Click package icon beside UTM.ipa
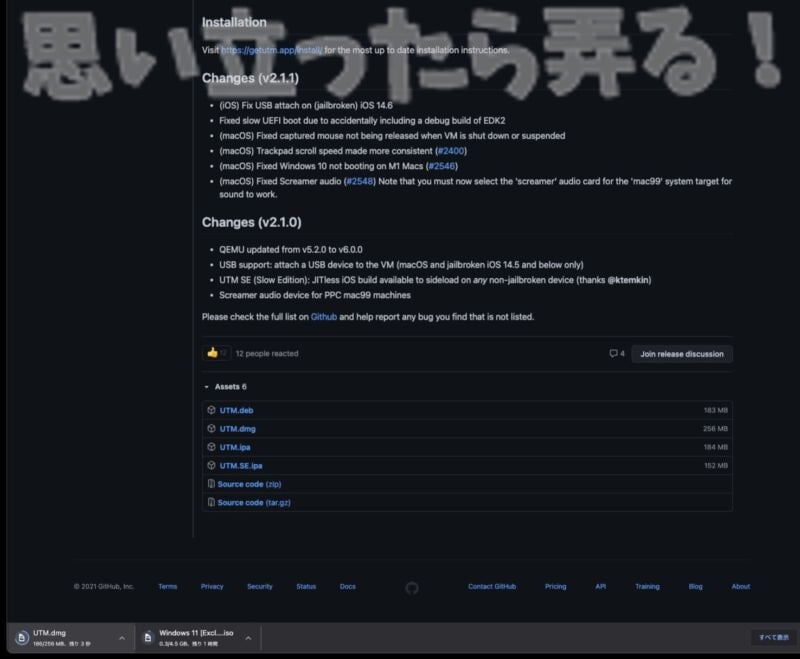The image size is (800, 659). coord(211,447)
